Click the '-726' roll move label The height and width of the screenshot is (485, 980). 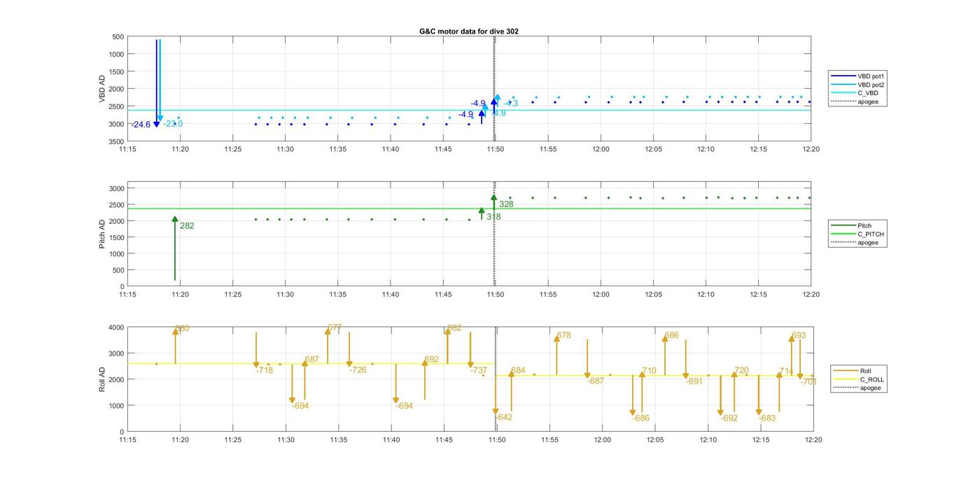click(357, 370)
